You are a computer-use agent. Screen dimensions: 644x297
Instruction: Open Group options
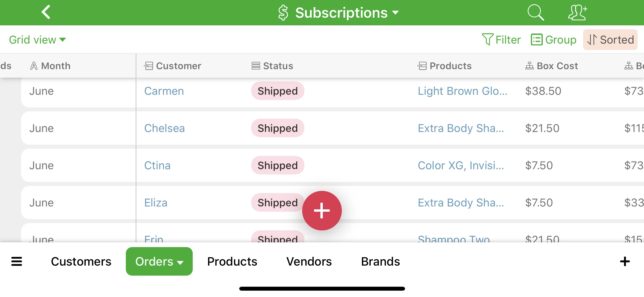pyautogui.click(x=554, y=40)
